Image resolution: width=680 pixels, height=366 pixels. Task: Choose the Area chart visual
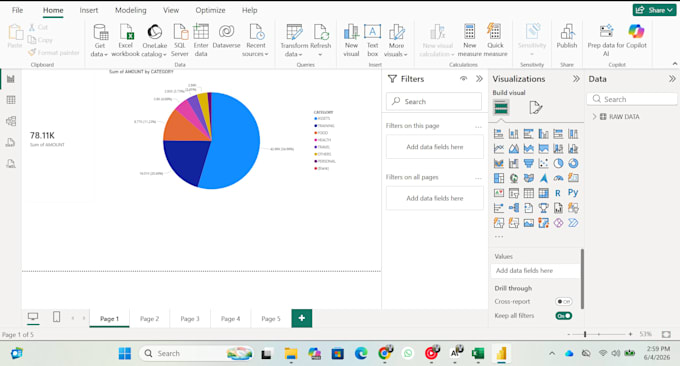pos(514,149)
